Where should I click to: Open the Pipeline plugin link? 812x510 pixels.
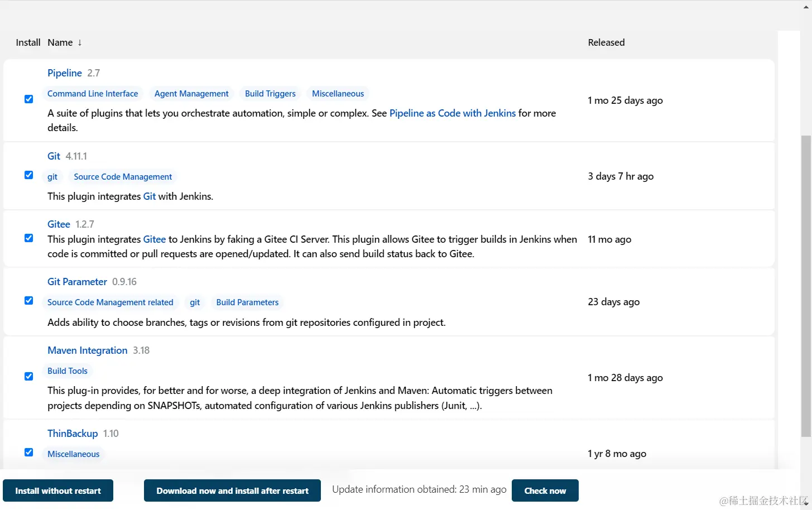(65, 73)
